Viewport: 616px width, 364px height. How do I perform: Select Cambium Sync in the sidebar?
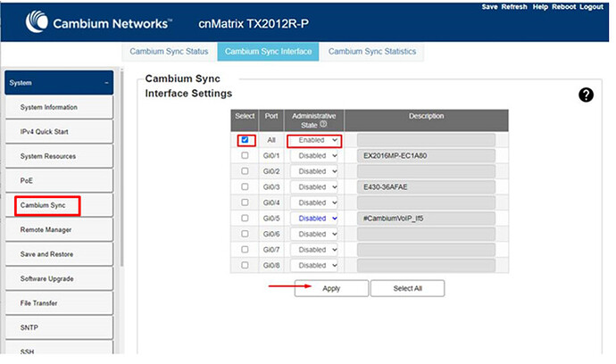(x=59, y=205)
